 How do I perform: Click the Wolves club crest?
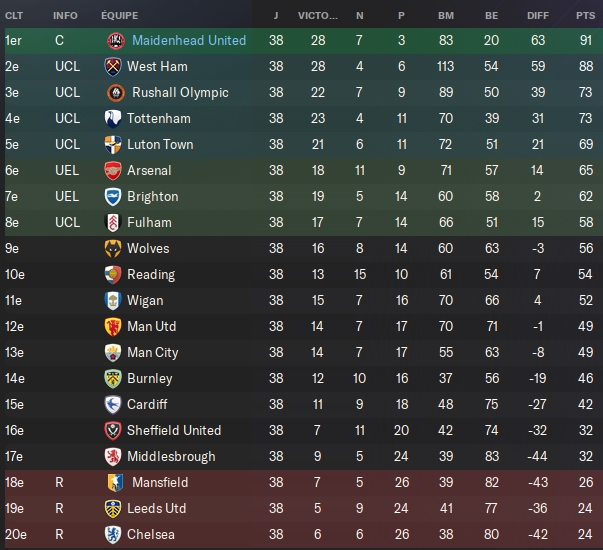pos(114,249)
